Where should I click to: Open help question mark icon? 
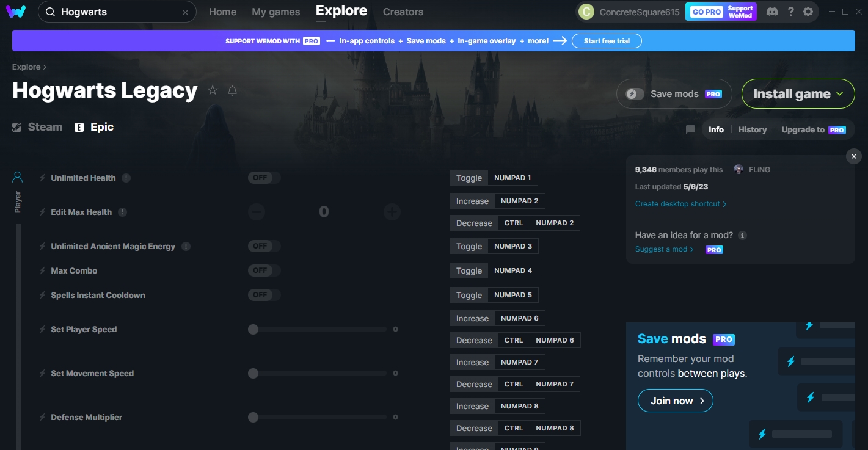click(x=791, y=12)
